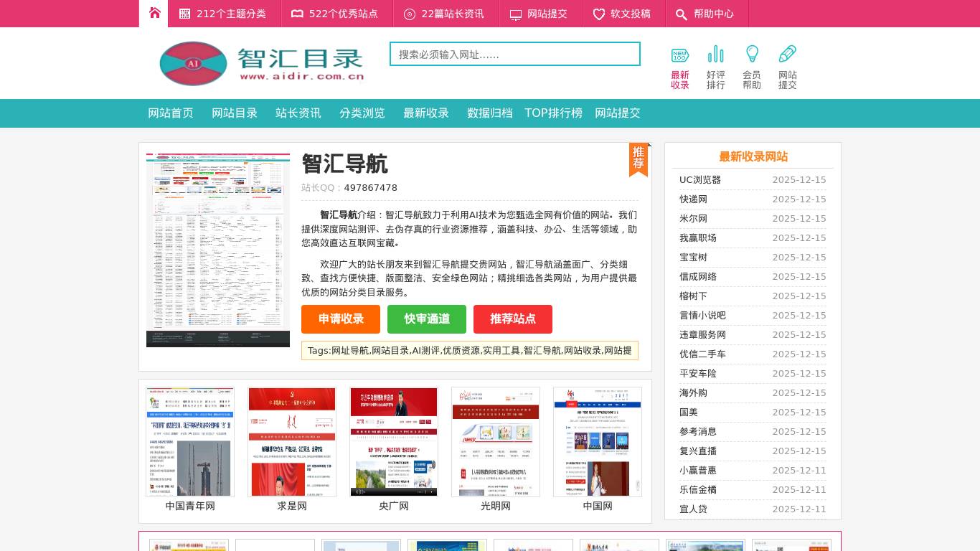Click the 软文投稿 heart icon
This screenshot has width=980, height=551.
(599, 14)
